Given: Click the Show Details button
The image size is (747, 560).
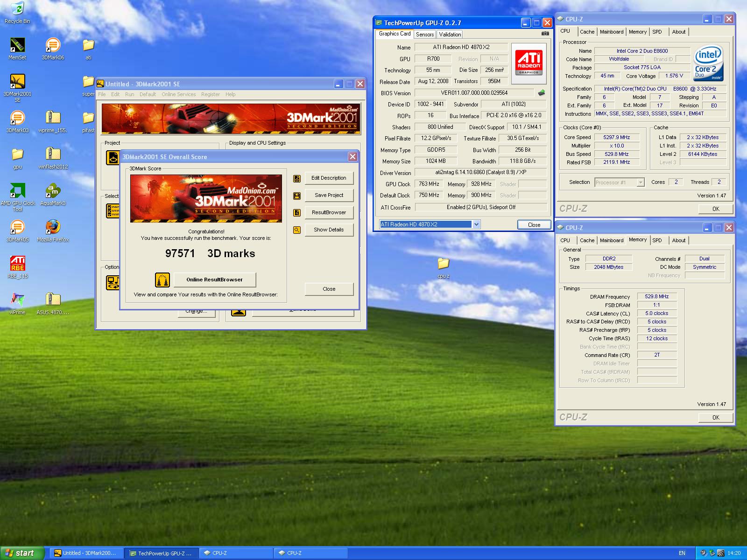Looking at the screenshot, I should click(329, 230).
